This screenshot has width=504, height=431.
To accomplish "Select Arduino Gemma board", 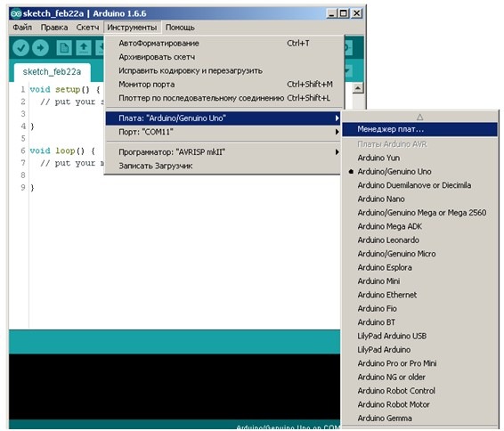I will [419, 419].
